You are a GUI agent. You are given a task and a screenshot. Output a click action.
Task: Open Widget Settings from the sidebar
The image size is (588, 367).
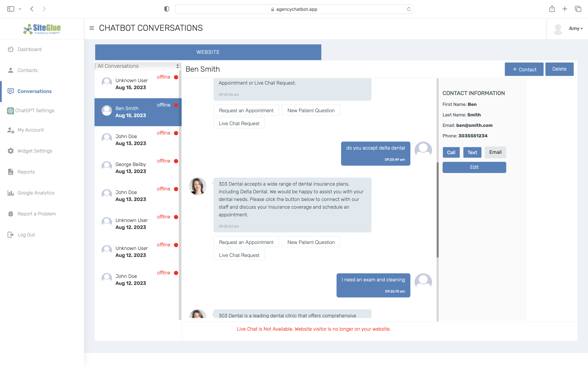(x=35, y=151)
